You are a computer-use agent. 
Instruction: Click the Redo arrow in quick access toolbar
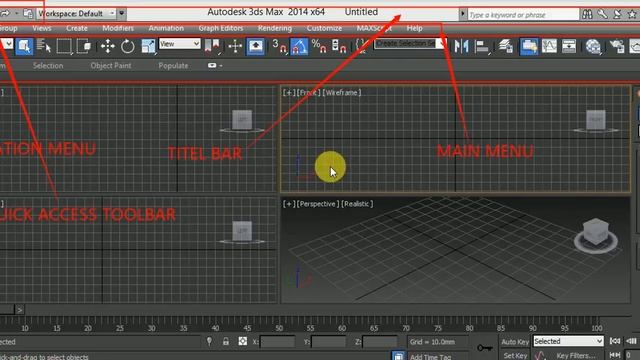[x=5, y=13]
